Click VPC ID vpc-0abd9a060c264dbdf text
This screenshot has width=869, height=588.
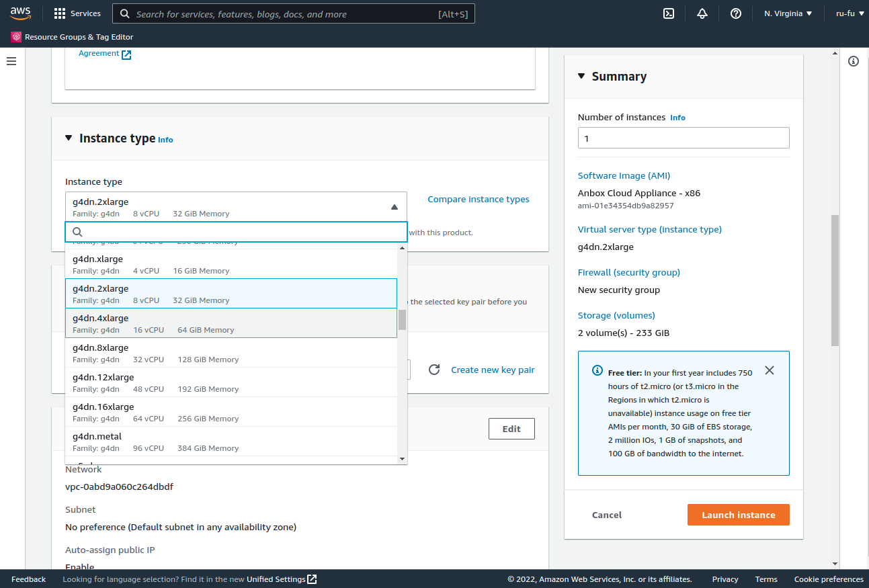click(119, 487)
